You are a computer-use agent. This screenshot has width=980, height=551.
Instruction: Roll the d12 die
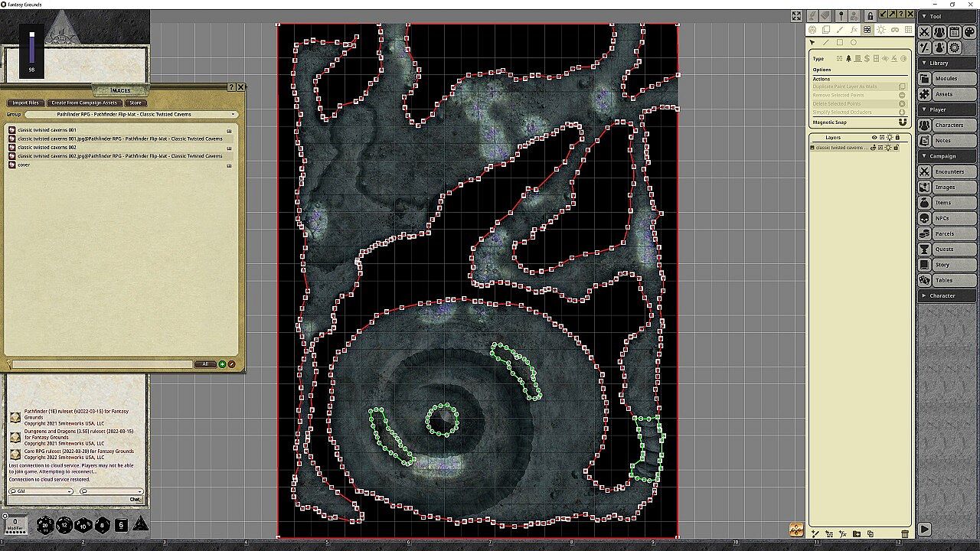(x=64, y=525)
